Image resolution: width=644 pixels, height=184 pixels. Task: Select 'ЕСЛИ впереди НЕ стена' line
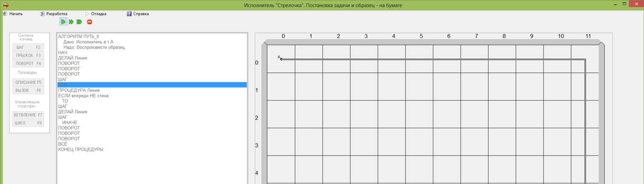click(x=83, y=96)
